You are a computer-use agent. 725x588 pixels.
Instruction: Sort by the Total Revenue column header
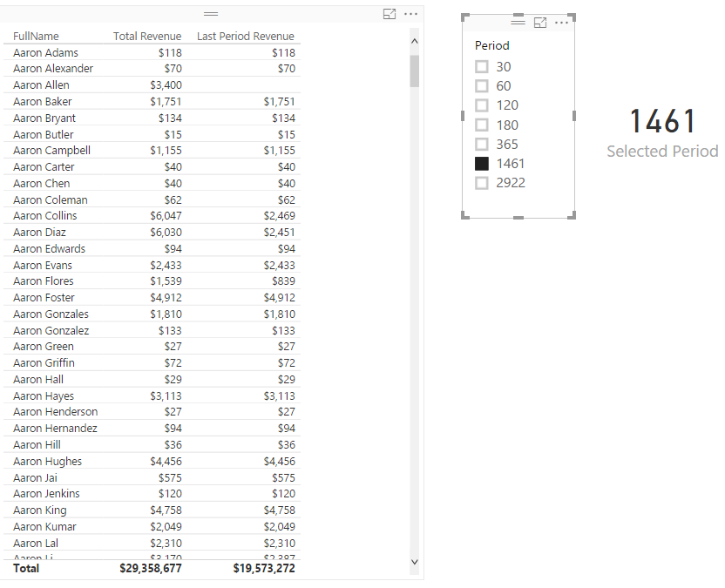147,37
